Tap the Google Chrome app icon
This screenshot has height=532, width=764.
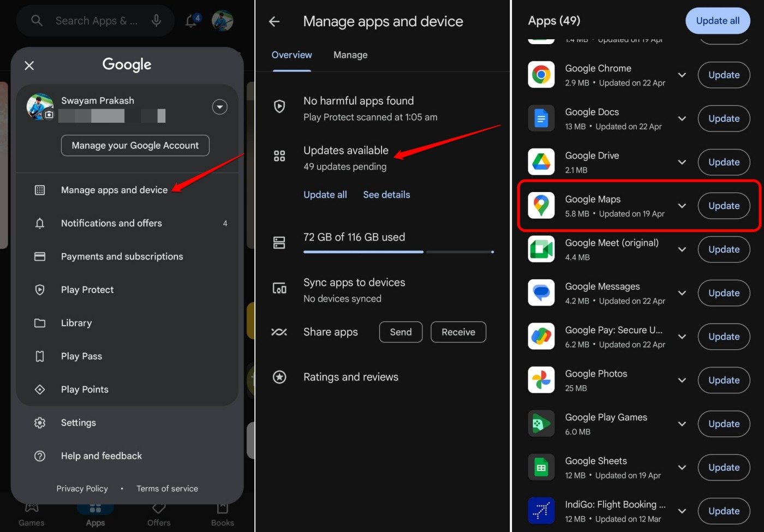coord(541,75)
